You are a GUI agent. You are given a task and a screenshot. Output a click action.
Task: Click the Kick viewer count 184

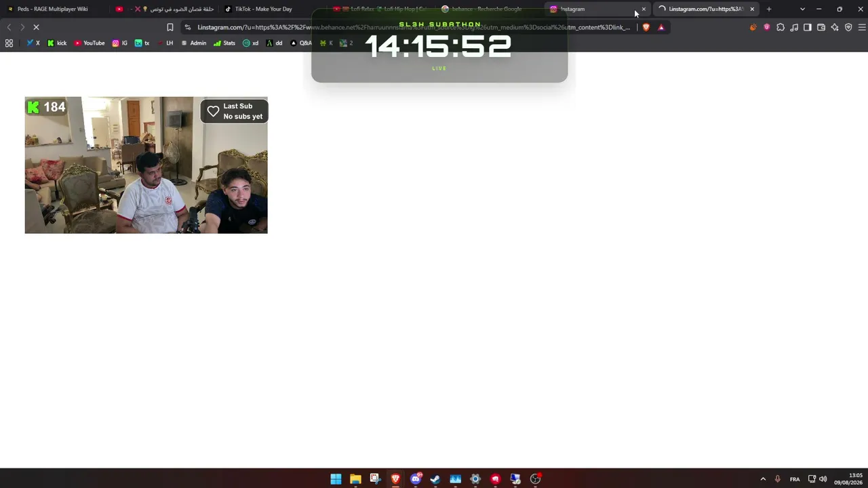click(46, 107)
